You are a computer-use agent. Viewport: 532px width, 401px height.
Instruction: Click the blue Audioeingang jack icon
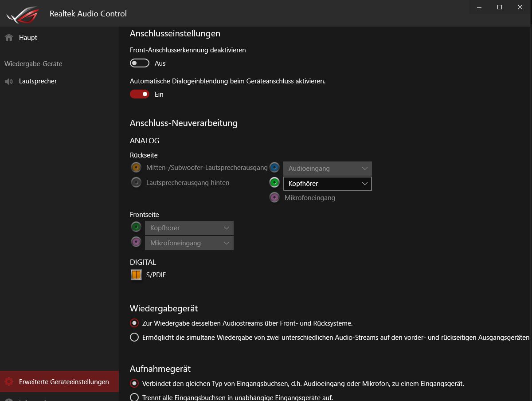[x=274, y=168]
